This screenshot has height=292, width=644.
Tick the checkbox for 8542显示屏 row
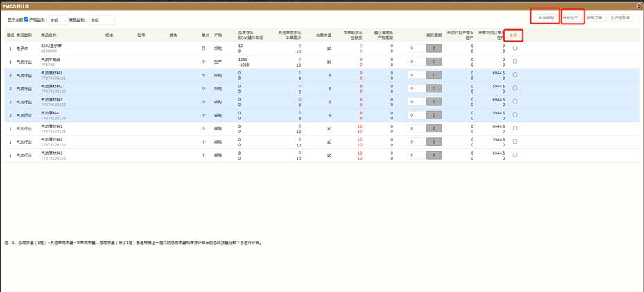515,48
